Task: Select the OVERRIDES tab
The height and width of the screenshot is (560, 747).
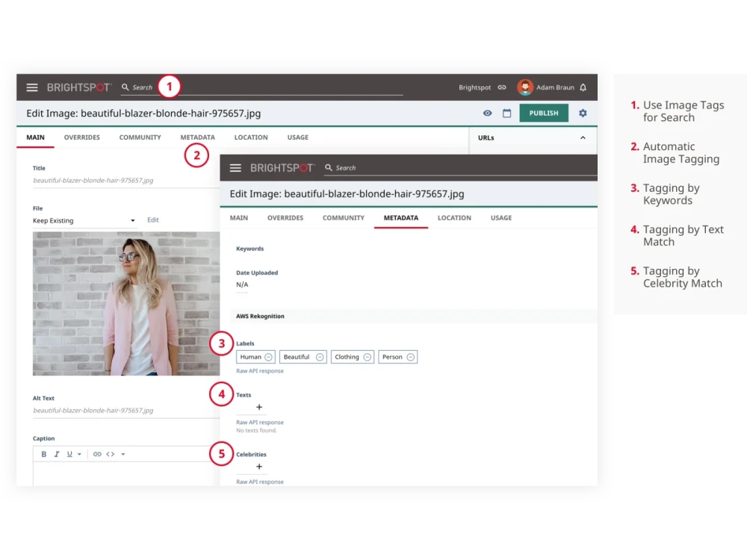Action: click(81, 137)
